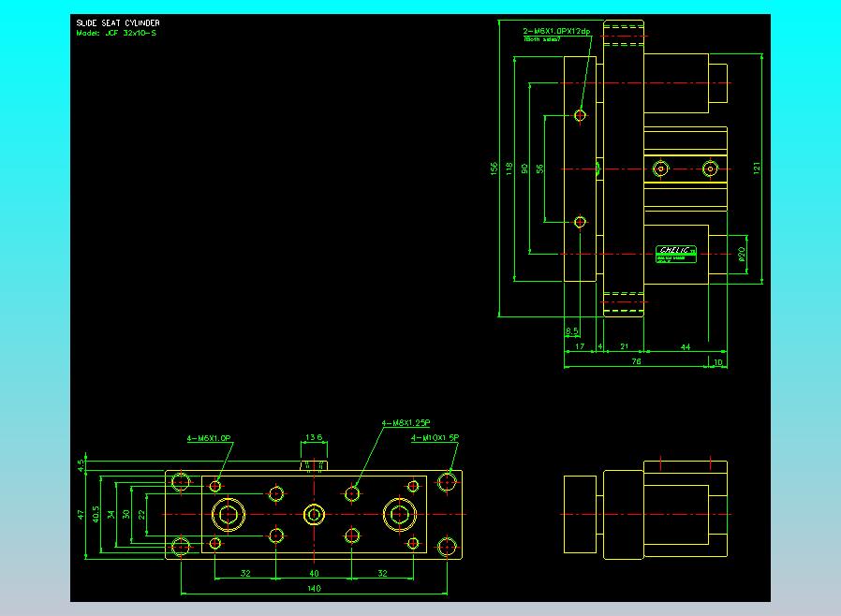The height and width of the screenshot is (616, 841).
Task: Click the 156 overall height dimension
Action: pos(494,168)
